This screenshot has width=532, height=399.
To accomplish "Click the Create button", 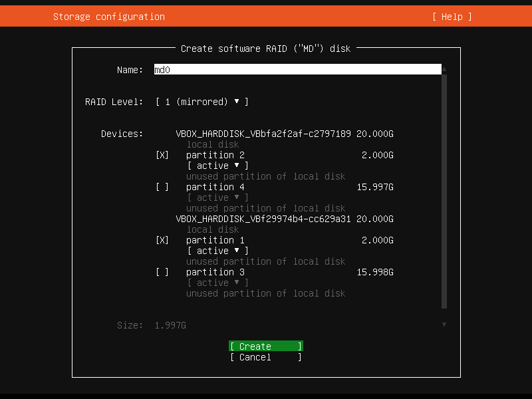I will (x=266, y=346).
